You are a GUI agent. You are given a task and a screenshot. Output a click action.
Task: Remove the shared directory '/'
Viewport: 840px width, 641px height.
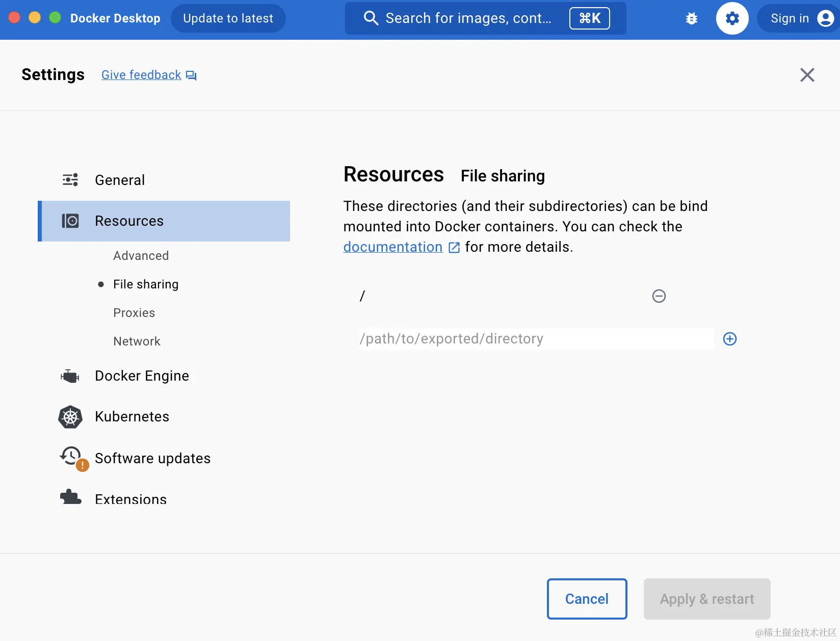(x=659, y=296)
